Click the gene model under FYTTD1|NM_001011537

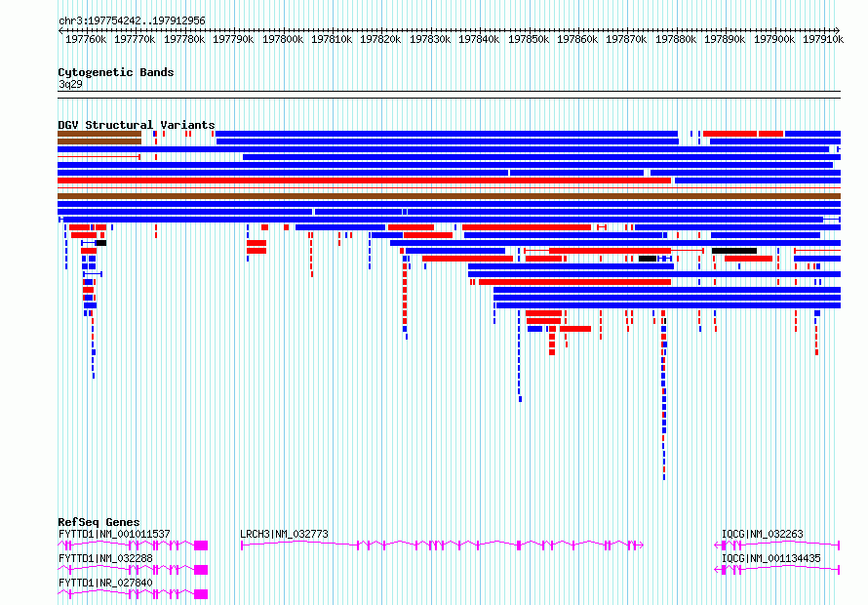(133, 545)
